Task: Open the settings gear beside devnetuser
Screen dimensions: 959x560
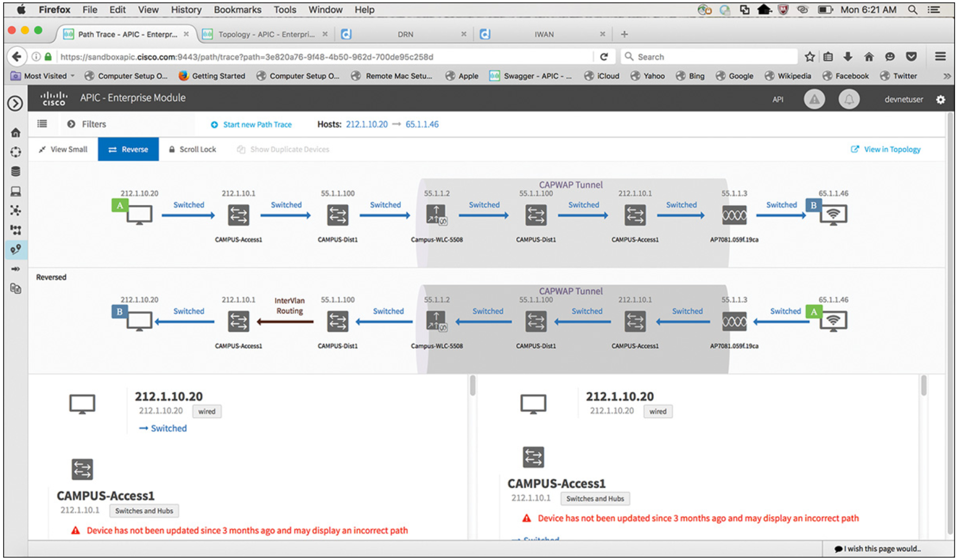Action: point(940,100)
